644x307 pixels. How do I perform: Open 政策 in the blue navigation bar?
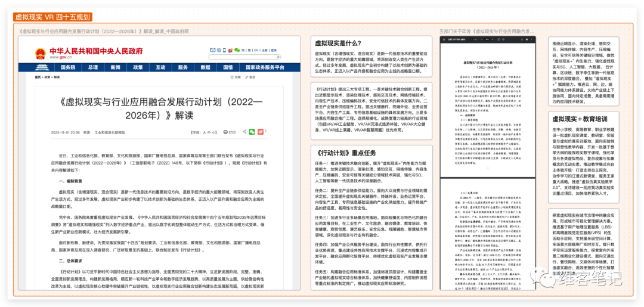(138, 67)
